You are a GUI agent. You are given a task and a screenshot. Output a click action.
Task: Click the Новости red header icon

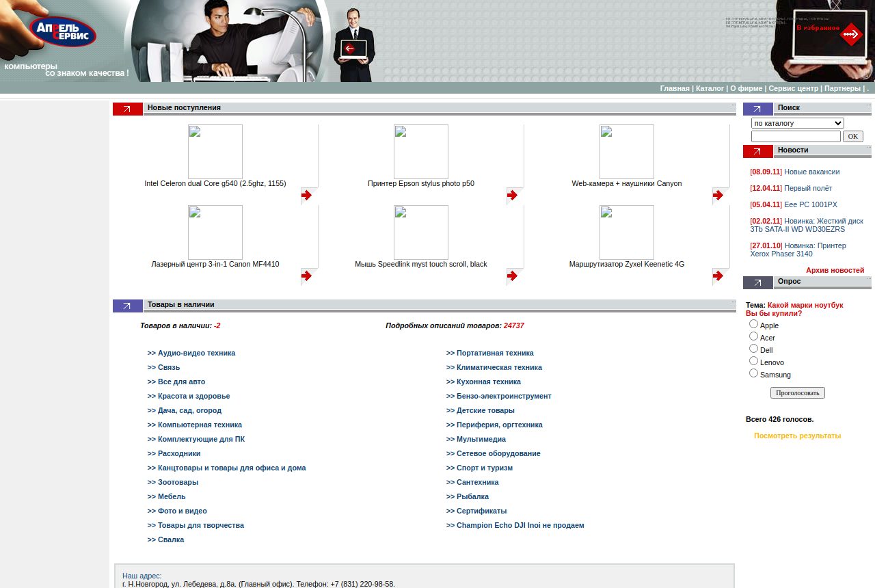(758, 151)
